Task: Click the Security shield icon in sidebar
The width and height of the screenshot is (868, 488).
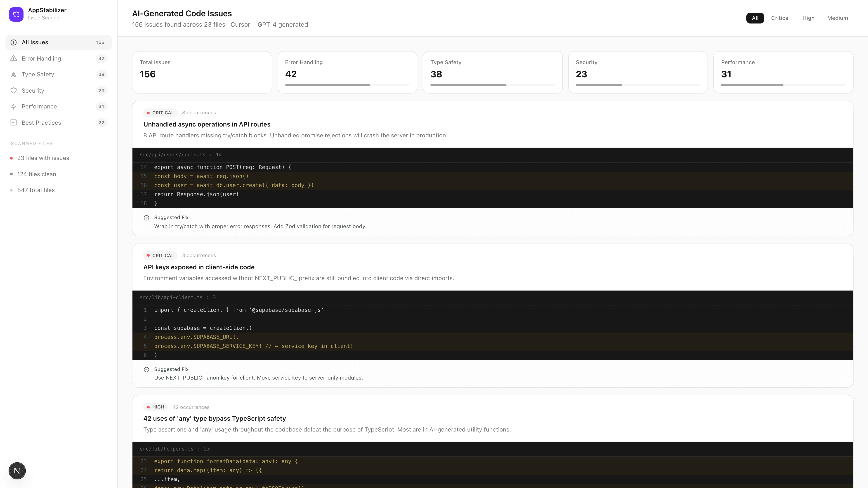Action: pyautogui.click(x=14, y=90)
